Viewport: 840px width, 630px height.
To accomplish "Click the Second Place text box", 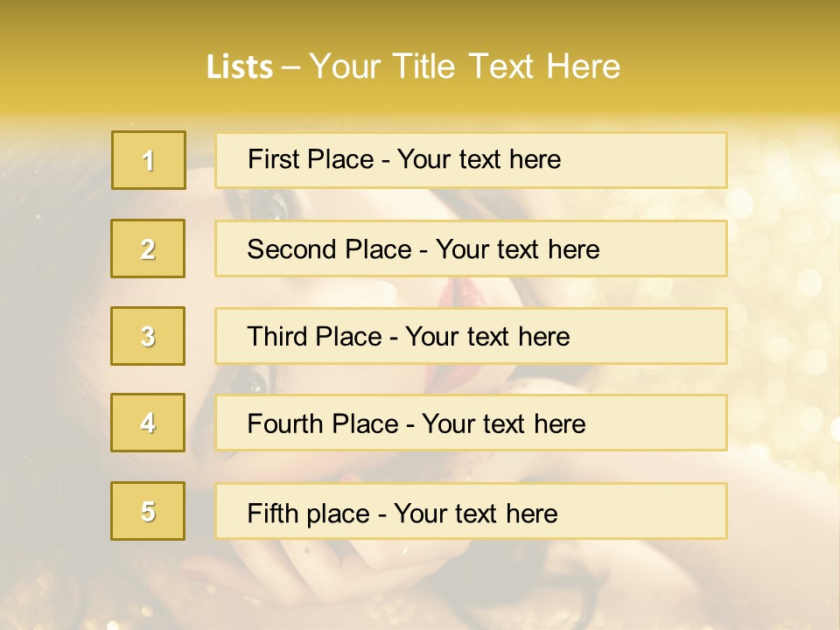I will point(471,248).
